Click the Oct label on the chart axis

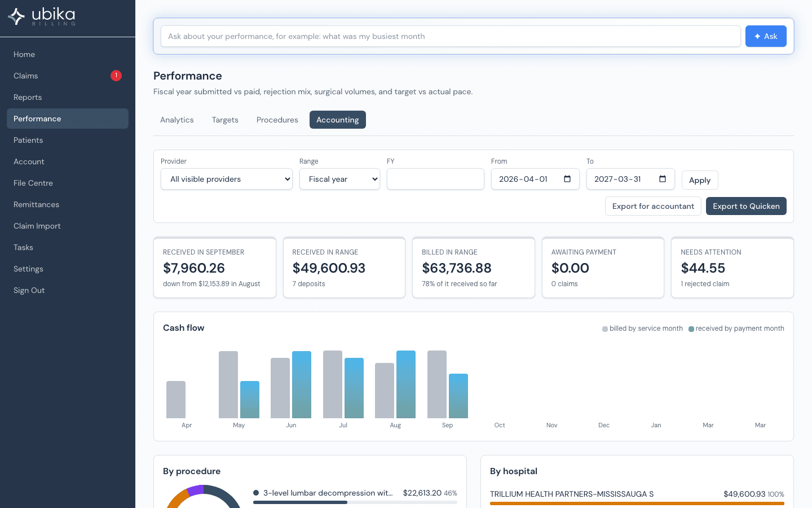click(500, 425)
